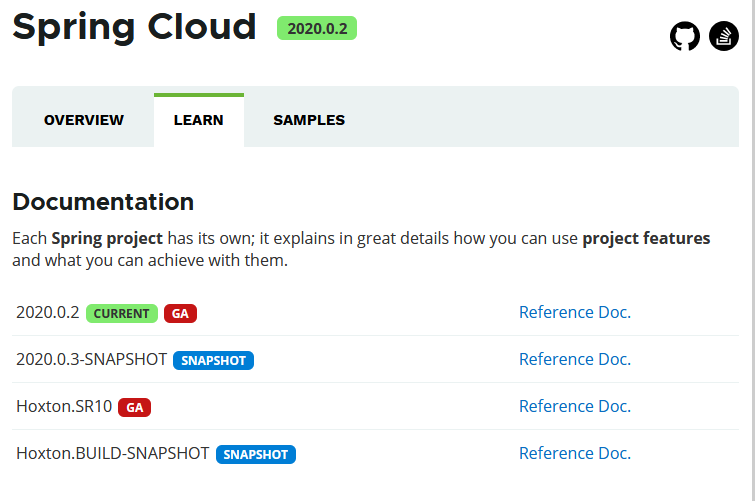This screenshot has height=501, width=755.
Task: Click the "Documentation" heading
Action: [x=103, y=202]
